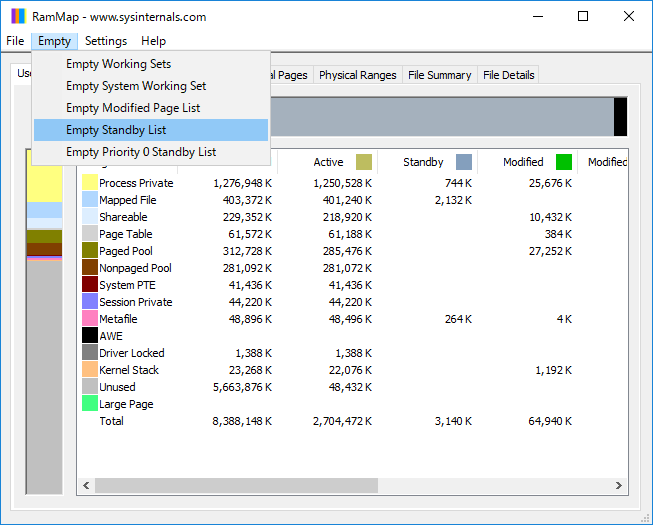Select the Large Page row label
The height and width of the screenshot is (525, 653).
[126, 404]
